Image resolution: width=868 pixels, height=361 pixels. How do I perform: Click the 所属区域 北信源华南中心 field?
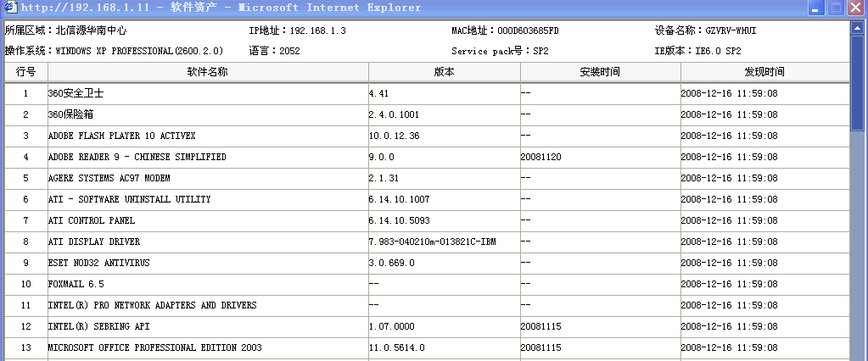[x=66, y=31]
